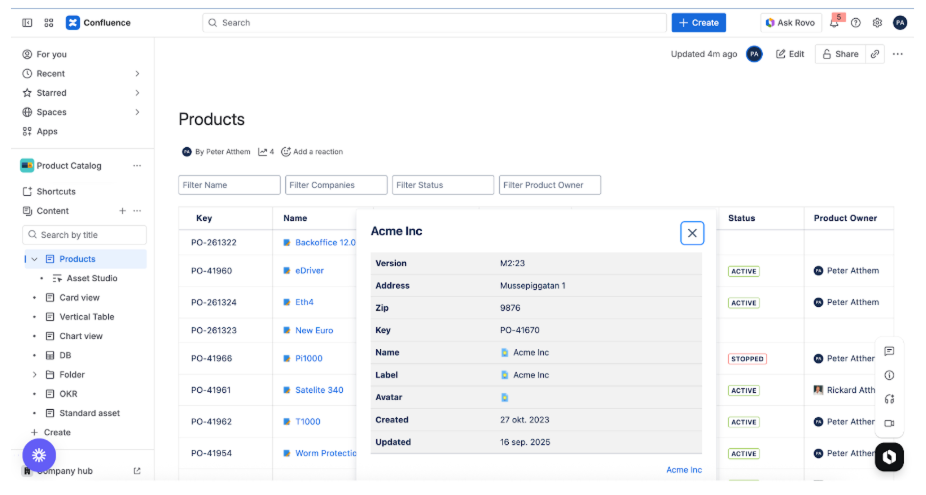926x495 pixels.
Task: Open the help question mark icon
Action: [856, 22]
